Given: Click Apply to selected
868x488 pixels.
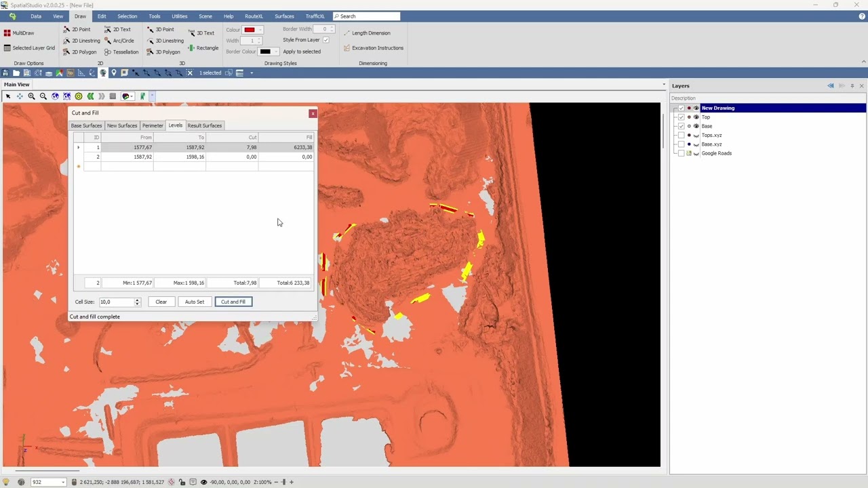Looking at the screenshot, I should coord(302,52).
